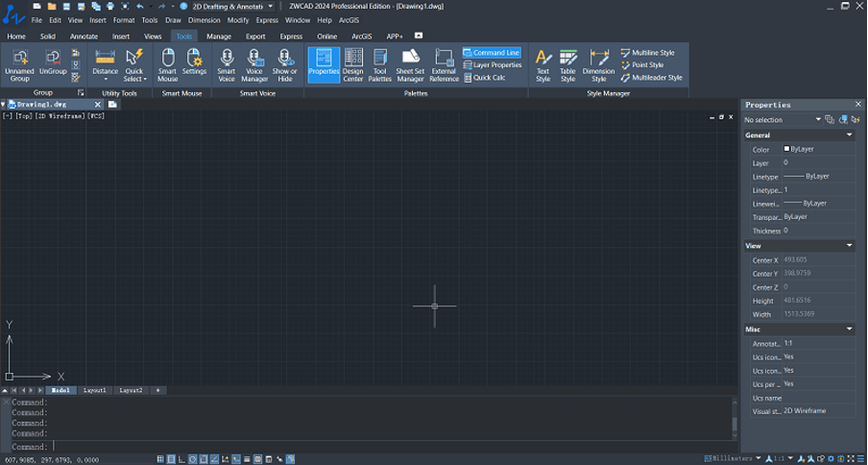Open the Dimension menu

204,19
